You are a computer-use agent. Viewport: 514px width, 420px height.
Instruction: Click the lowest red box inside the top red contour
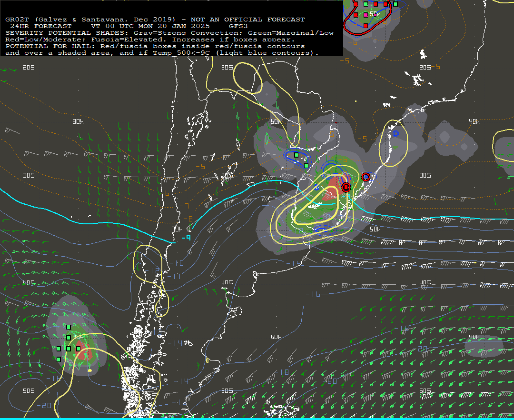(366, 26)
